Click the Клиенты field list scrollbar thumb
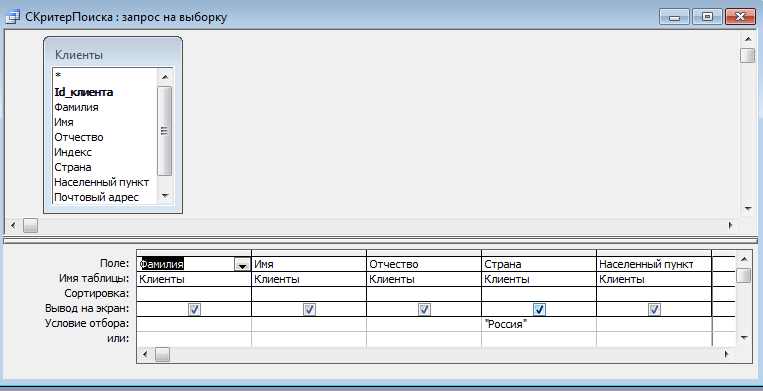 click(x=165, y=131)
